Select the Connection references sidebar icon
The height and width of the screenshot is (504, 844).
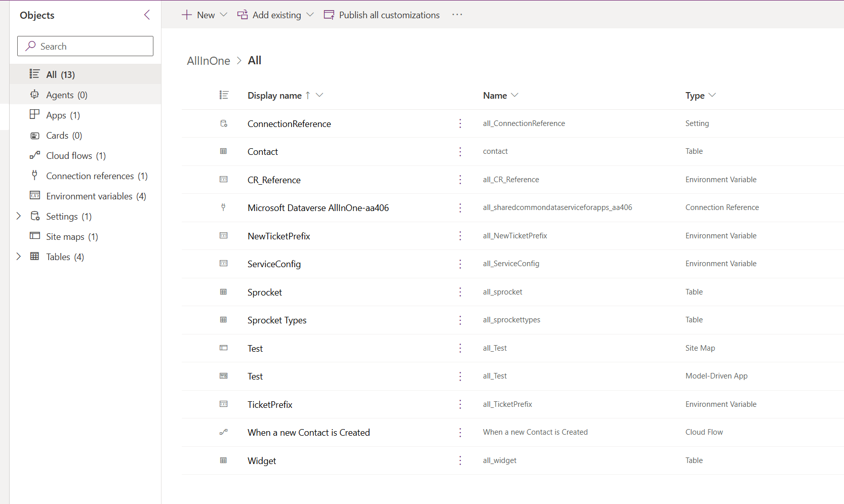coord(34,176)
